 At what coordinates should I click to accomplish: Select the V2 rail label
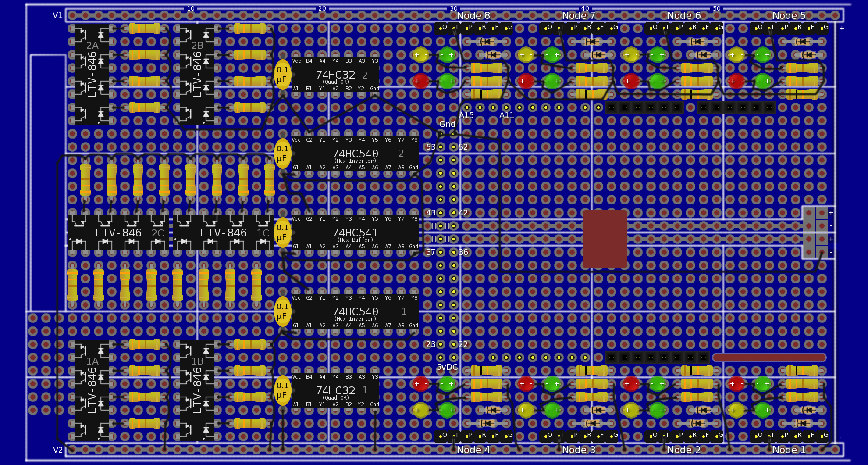coord(57,450)
